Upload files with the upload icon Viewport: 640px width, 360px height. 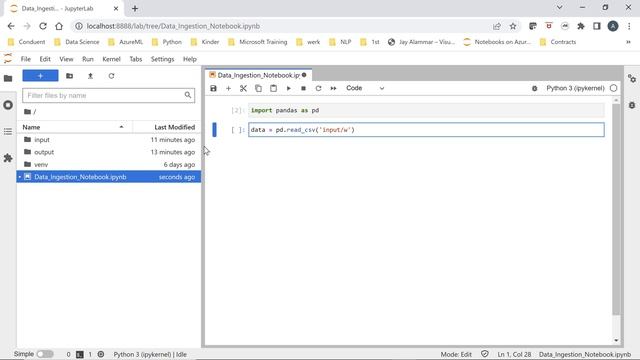(x=90, y=76)
